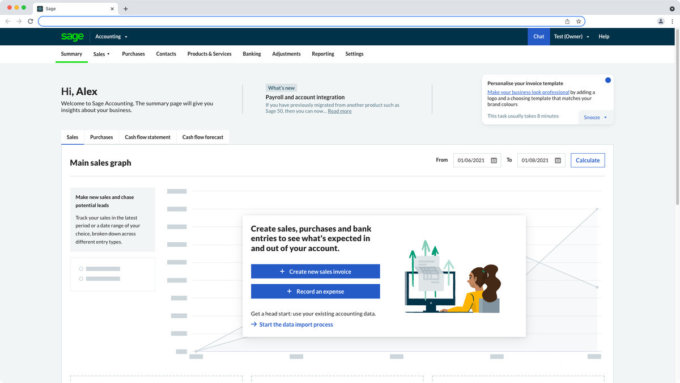
Task: Open the Purchases menu in navigation bar
Action: [x=133, y=54]
